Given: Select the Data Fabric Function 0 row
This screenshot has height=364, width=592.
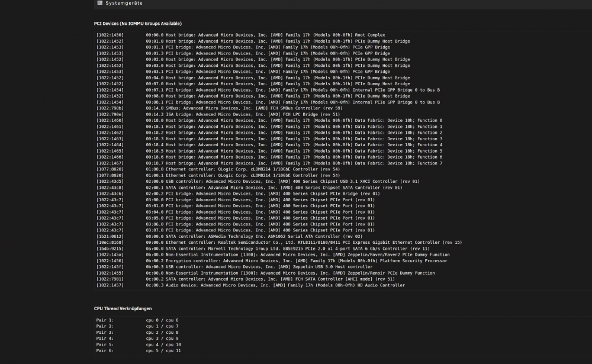Looking at the screenshot, I should click(x=269, y=121).
